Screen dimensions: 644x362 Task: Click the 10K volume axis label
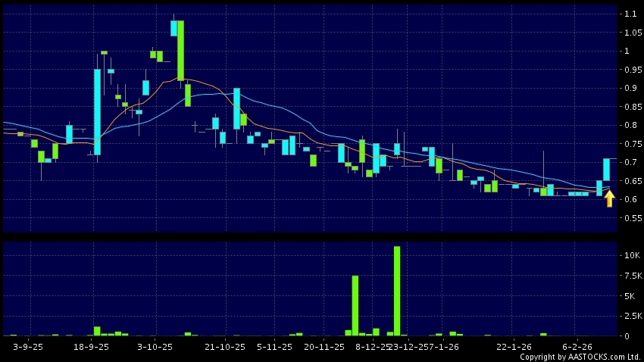tap(630, 256)
